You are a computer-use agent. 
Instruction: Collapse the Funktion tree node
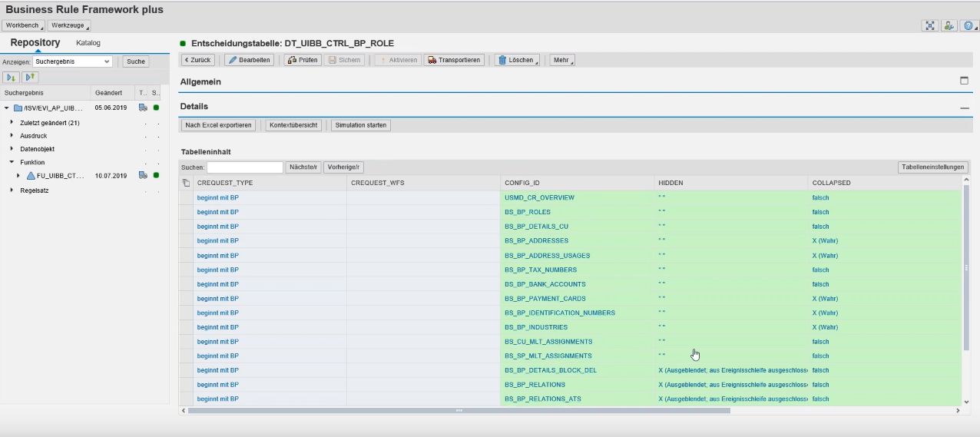[12, 162]
